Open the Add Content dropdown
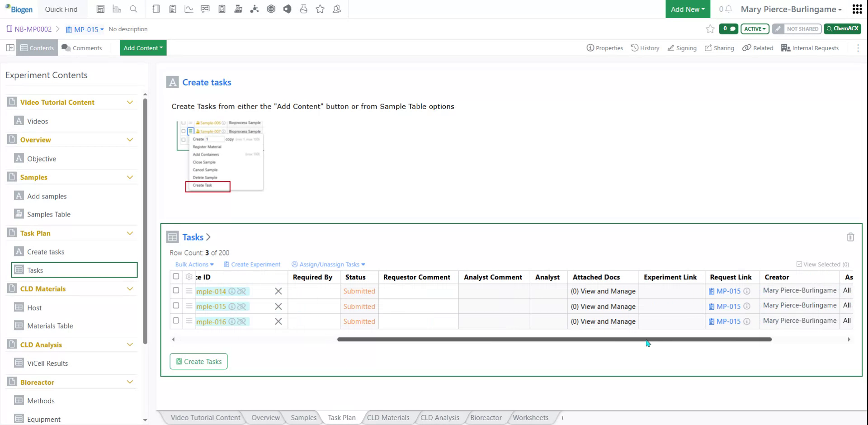The width and height of the screenshot is (868, 425). [x=143, y=47]
